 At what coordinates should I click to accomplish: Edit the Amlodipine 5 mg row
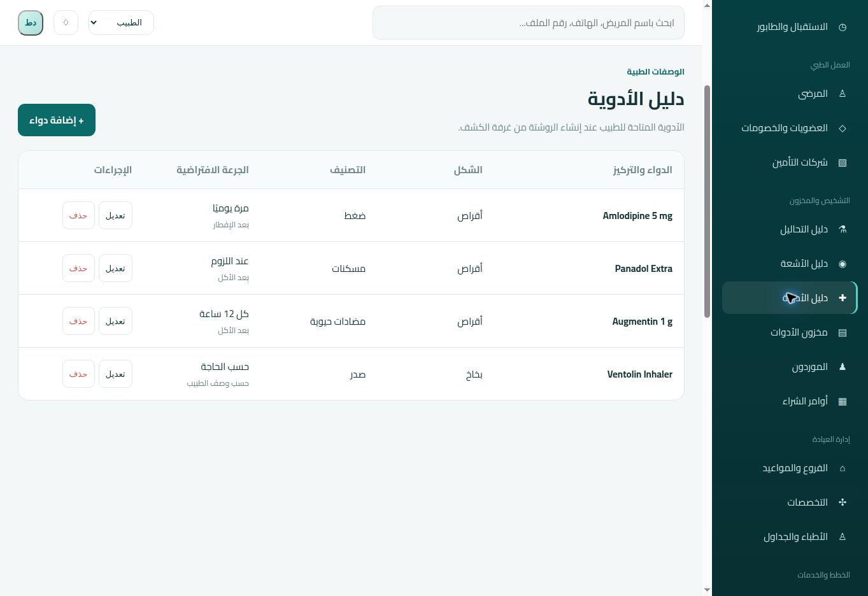click(x=115, y=215)
